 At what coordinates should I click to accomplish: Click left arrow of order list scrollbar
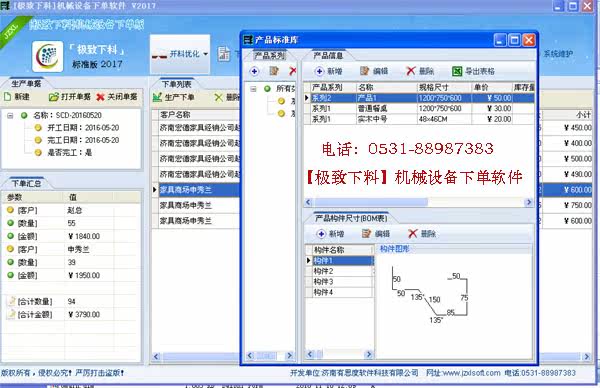click(x=156, y=357)
